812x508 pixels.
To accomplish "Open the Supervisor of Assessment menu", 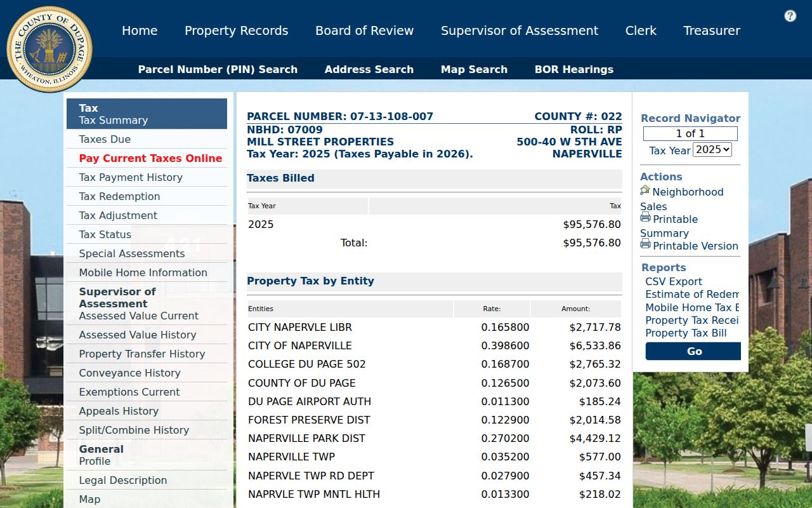I will 520,30.
